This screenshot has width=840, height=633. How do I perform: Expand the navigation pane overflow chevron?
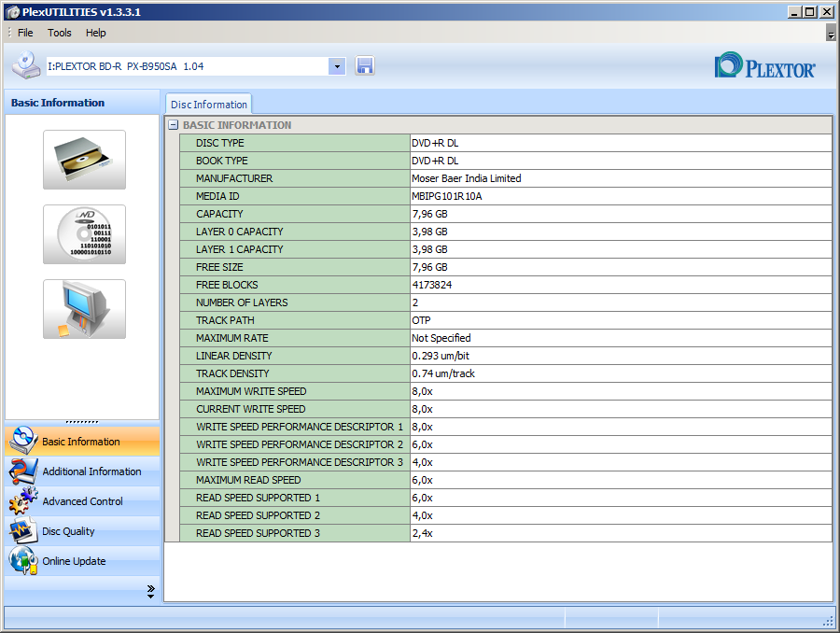150,591
